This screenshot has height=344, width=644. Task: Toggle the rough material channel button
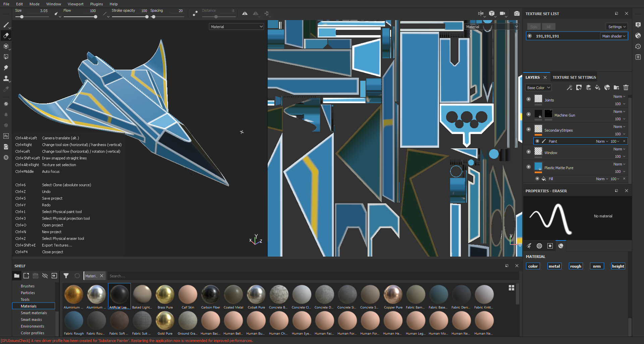point(576,266)
